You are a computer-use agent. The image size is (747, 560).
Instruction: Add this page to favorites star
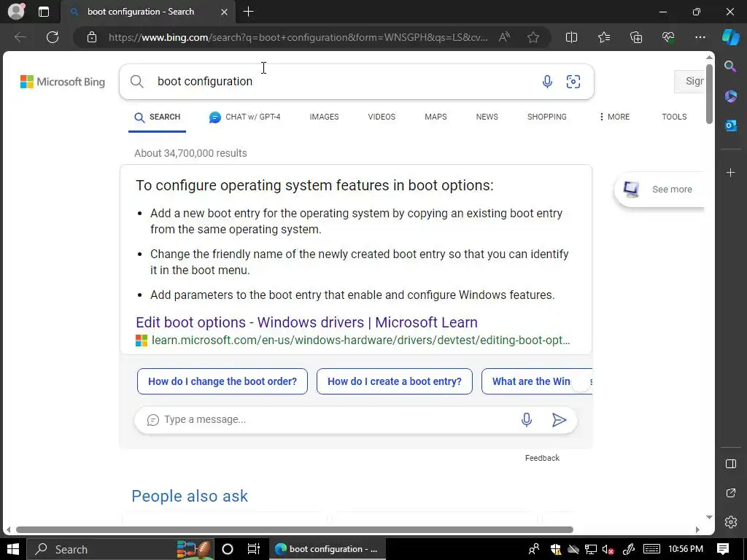533,37
